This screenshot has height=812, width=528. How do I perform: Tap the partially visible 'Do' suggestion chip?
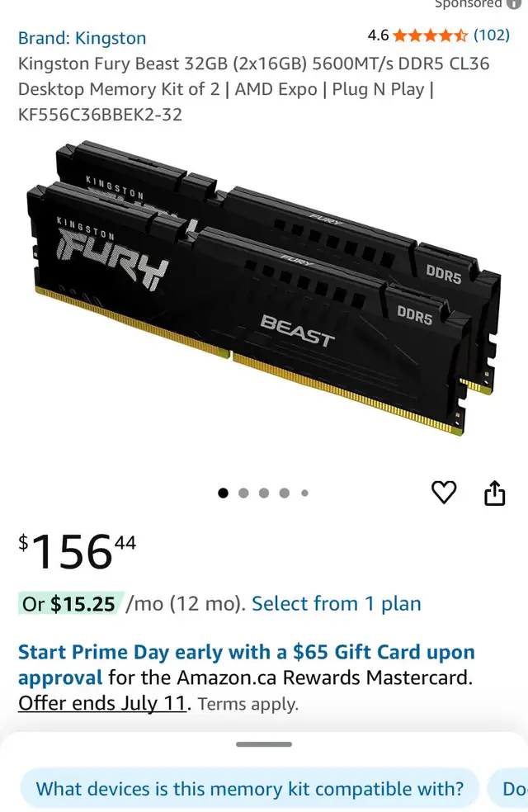[508, 789]
